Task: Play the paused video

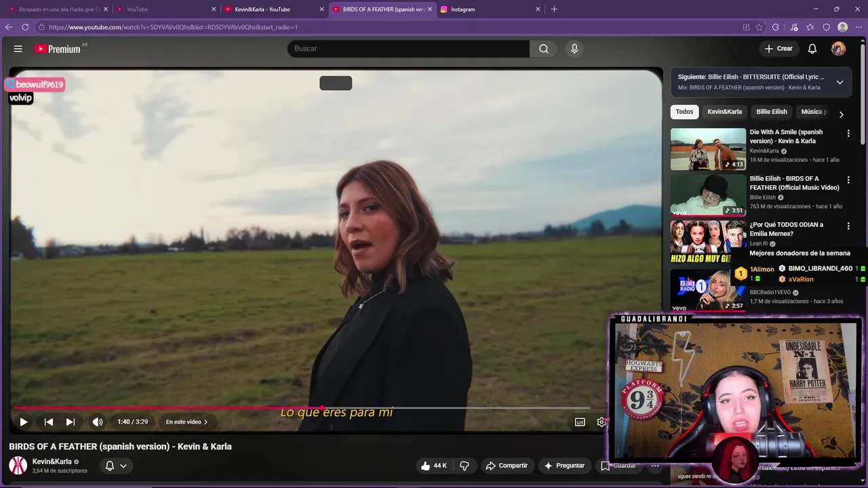Action: 24,422
